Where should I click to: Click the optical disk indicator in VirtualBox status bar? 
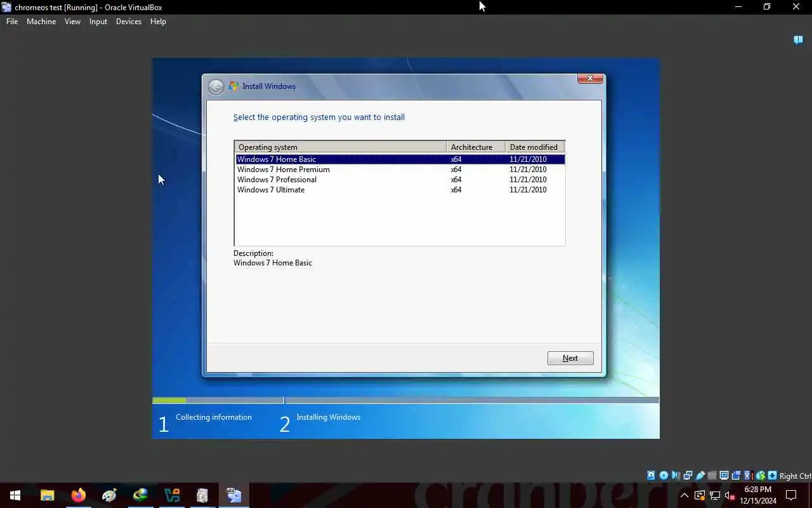(x=664, y=476)
